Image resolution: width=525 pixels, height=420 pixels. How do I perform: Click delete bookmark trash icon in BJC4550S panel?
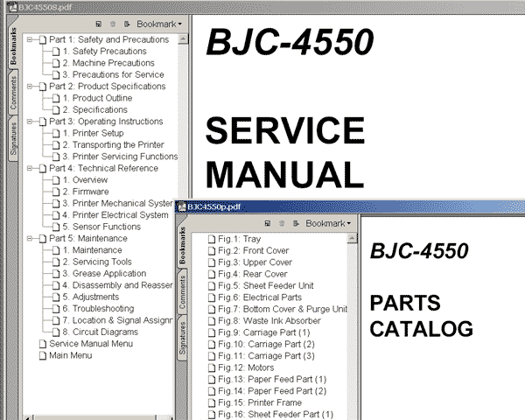tap(113, 24)
